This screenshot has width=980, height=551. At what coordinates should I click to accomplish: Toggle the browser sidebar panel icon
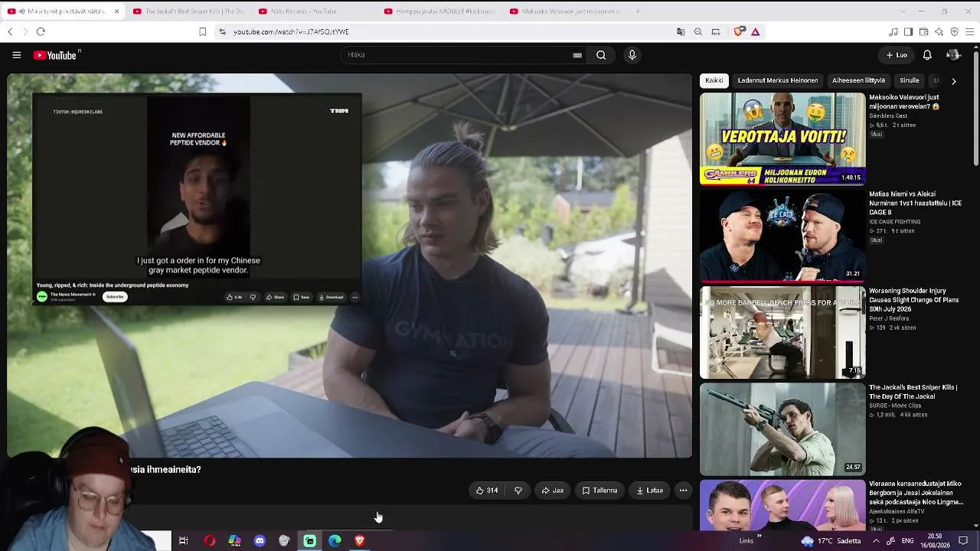(909, 31)
